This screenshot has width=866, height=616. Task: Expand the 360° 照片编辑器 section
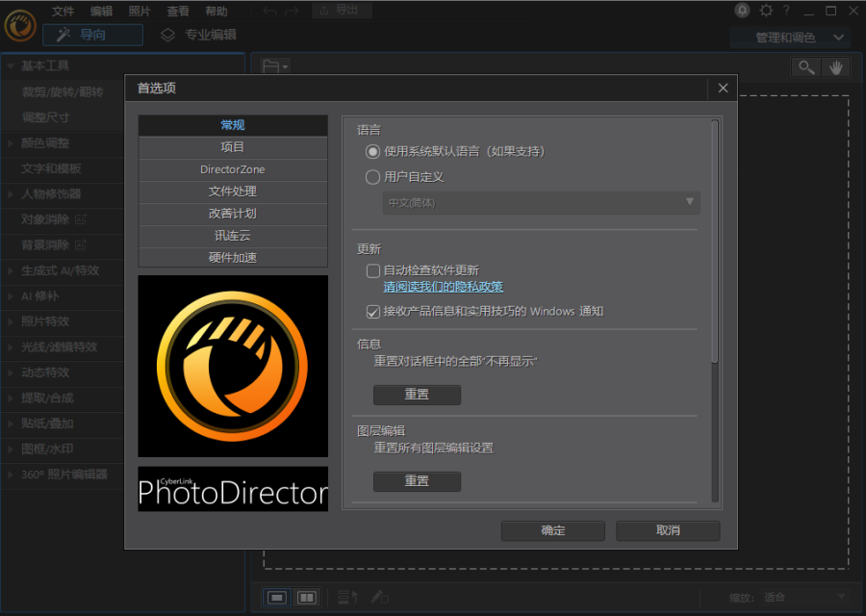[x=11, y=474]
